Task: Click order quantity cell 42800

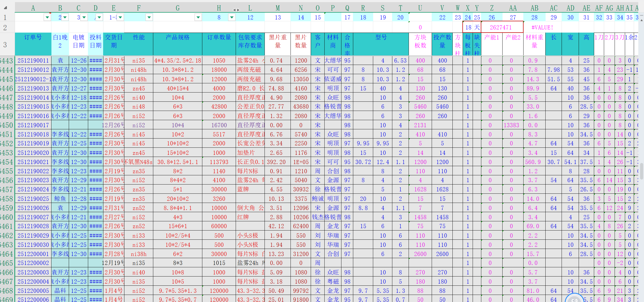Action: (x=219, y=107)
